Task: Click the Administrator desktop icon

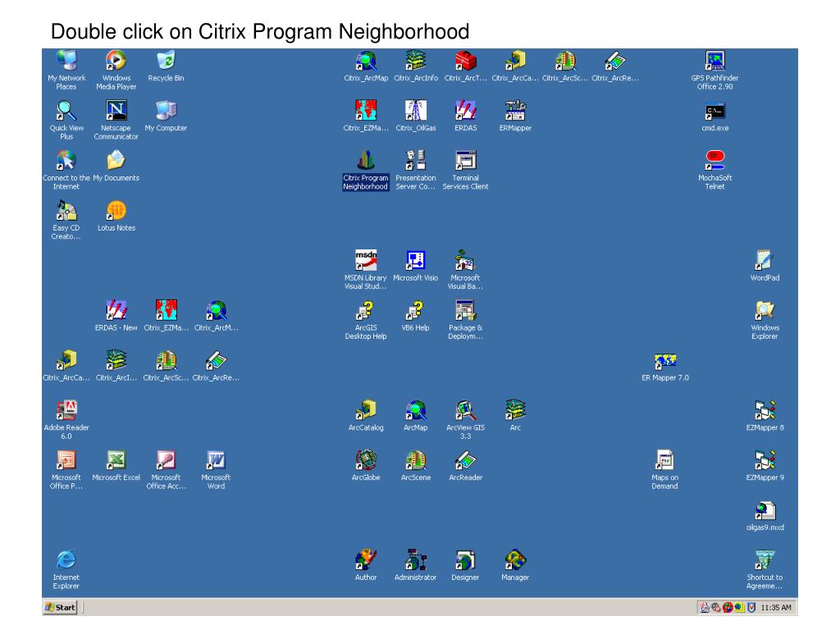Action: pos(416,559)
